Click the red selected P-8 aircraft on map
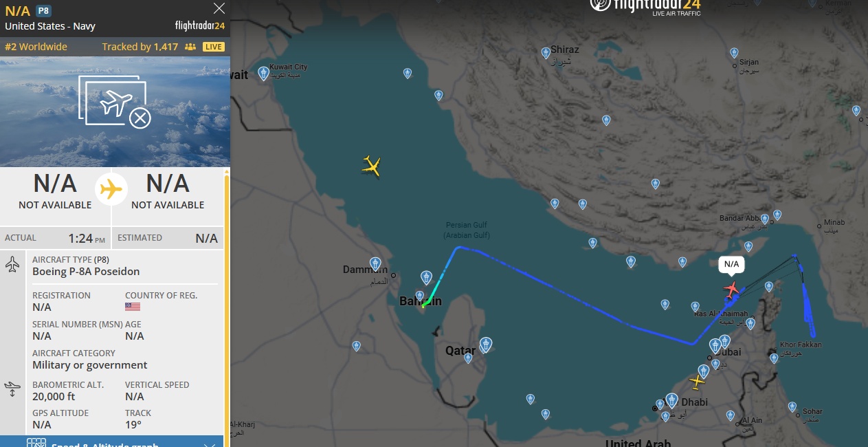Image resolution: width=868 pixels, height=447 pixels. (732, 290)
